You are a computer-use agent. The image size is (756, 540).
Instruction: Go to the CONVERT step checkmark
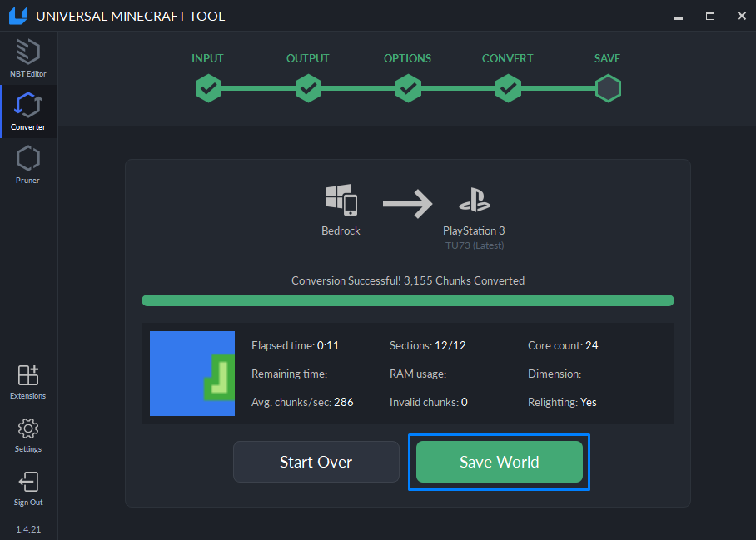click(508, 88)
